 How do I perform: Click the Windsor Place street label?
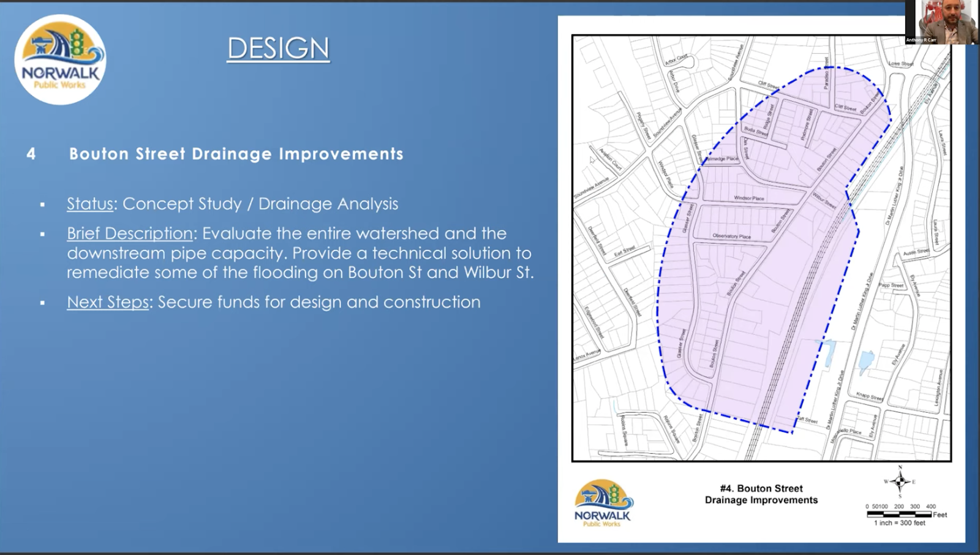tap(749, 198)
